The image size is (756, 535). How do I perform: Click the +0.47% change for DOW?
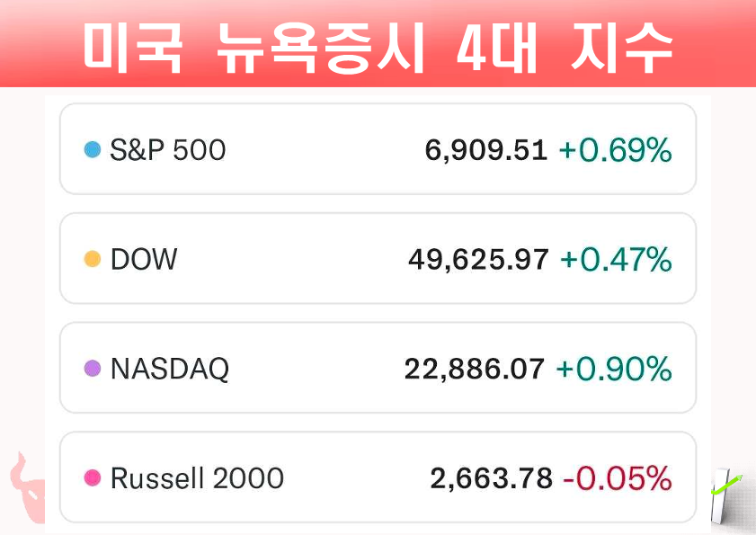[616, 260]
